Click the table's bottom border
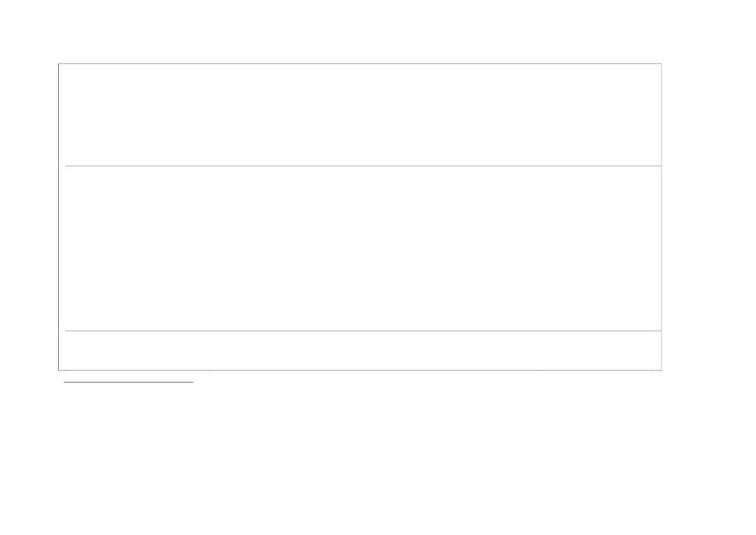Screen dimensions: 756x535 pos(360,370)
